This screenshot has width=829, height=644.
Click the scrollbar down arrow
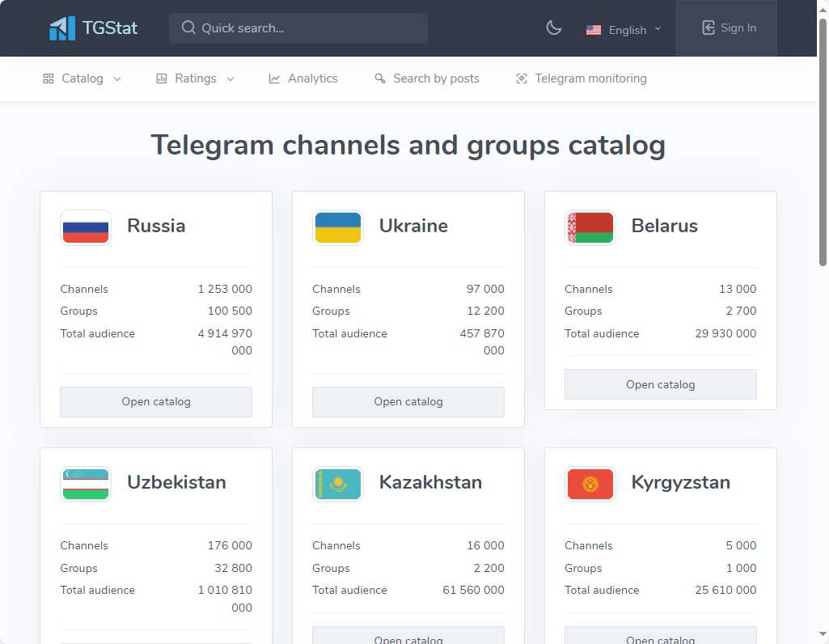[x=823, y=633]
